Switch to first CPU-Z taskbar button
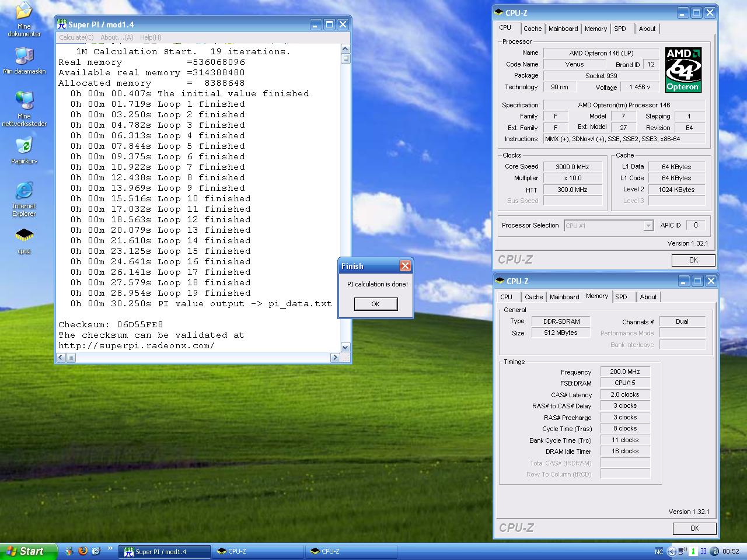Viewport: 747px width, 560px height. [258, 551]
